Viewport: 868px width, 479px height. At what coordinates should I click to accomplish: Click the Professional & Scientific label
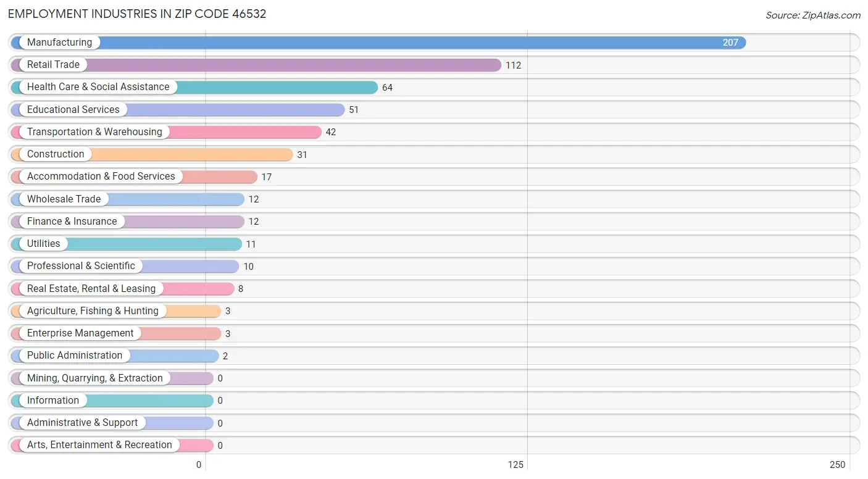[81, 265]
